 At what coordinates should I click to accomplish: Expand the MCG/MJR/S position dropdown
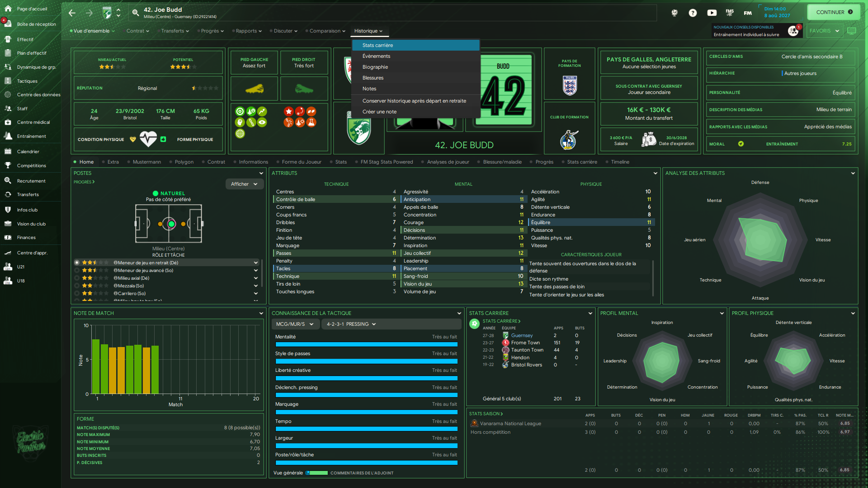click(x=295, y=324)
